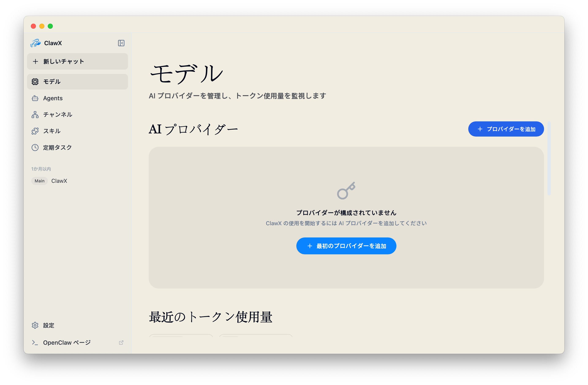Go to the スキル section

52,131
